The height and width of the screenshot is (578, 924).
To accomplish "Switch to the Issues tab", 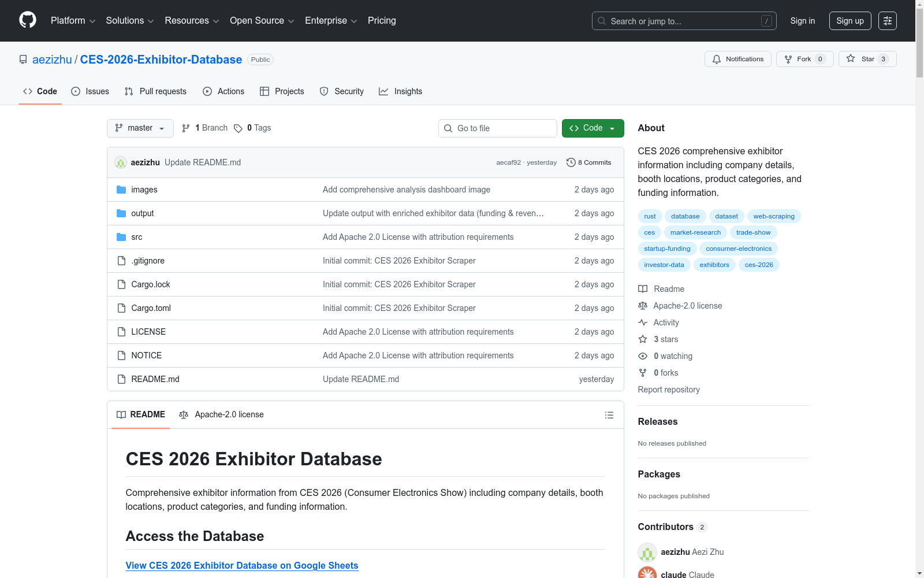I will (x=90, y=91).
